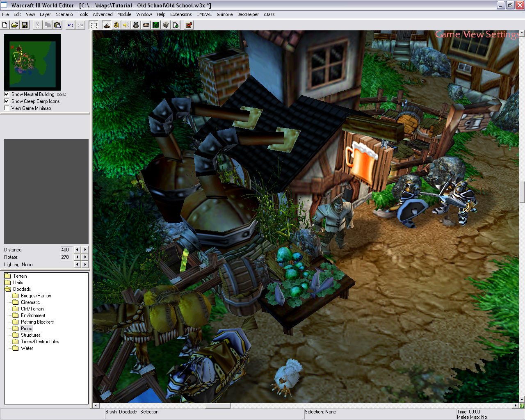The image size is (525, 420).
Task: Open the File menu
Action: click(x=5, y=14)
